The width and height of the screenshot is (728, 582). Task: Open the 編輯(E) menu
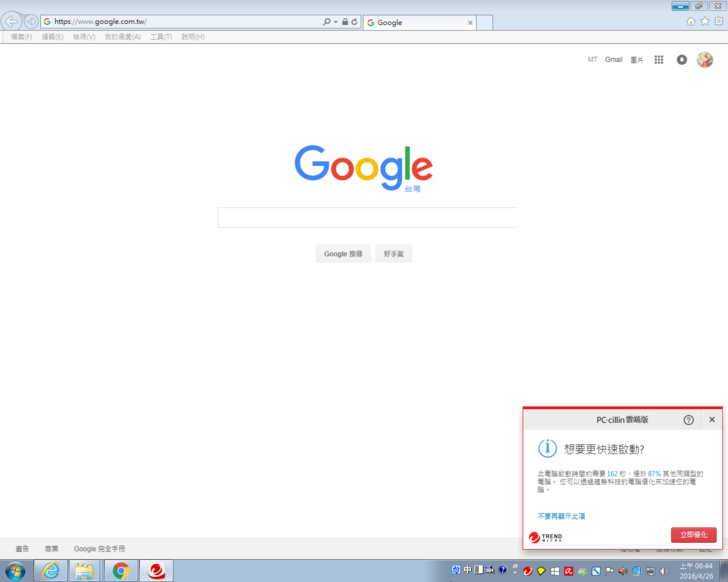pos(52,37)
